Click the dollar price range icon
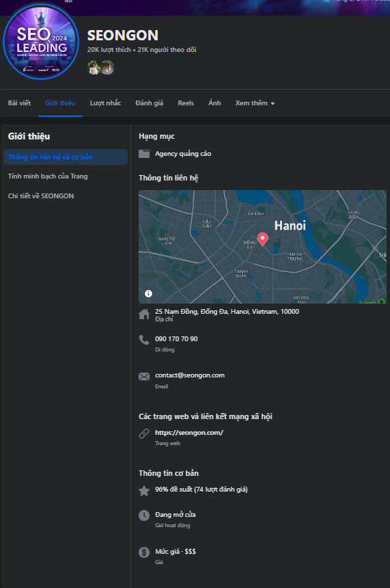 tap(144, 552)
